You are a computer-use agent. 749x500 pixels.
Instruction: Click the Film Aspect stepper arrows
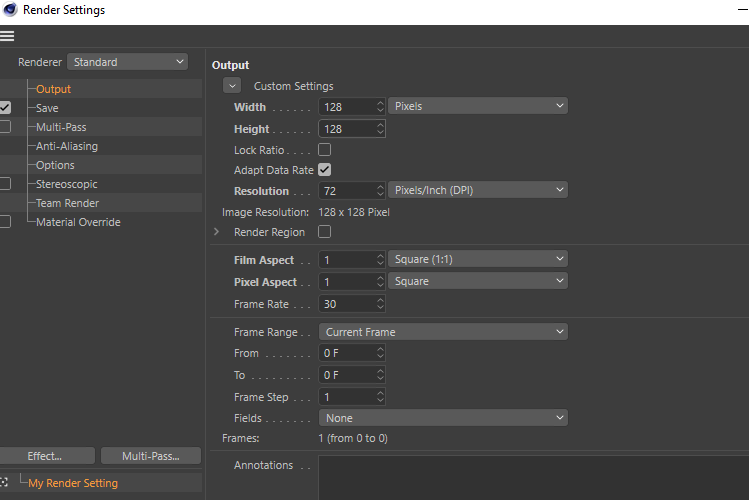(x=380, y=259)
